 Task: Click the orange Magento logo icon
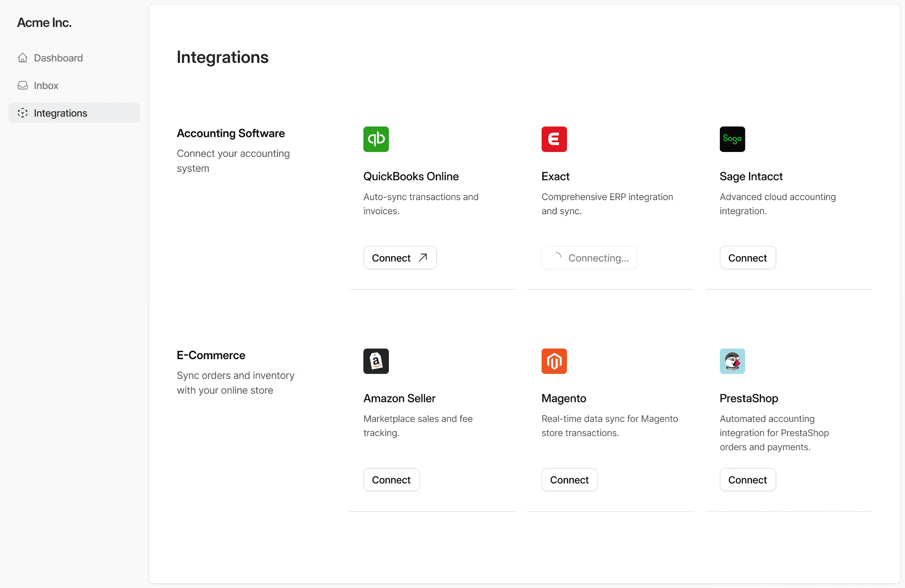click(554, 361)
